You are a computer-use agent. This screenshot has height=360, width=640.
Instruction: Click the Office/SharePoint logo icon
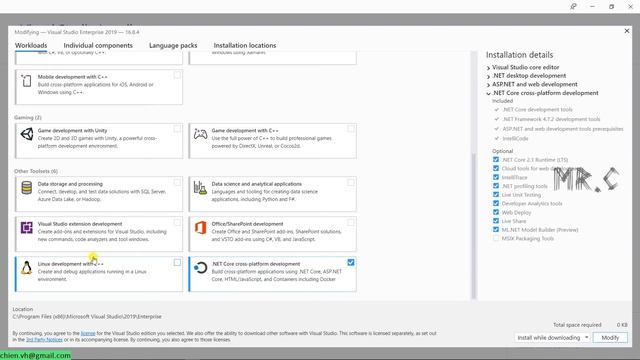pos(200,227)
